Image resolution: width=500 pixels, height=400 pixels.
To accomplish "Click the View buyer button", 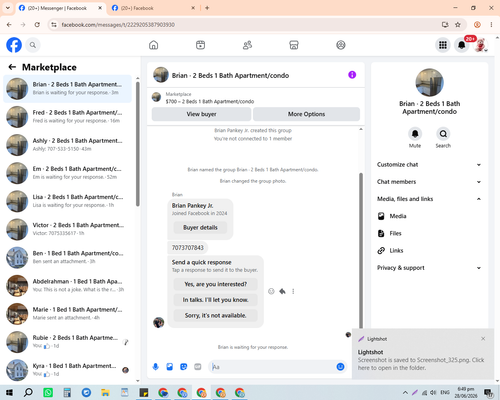I will click(x=202, y=114).
